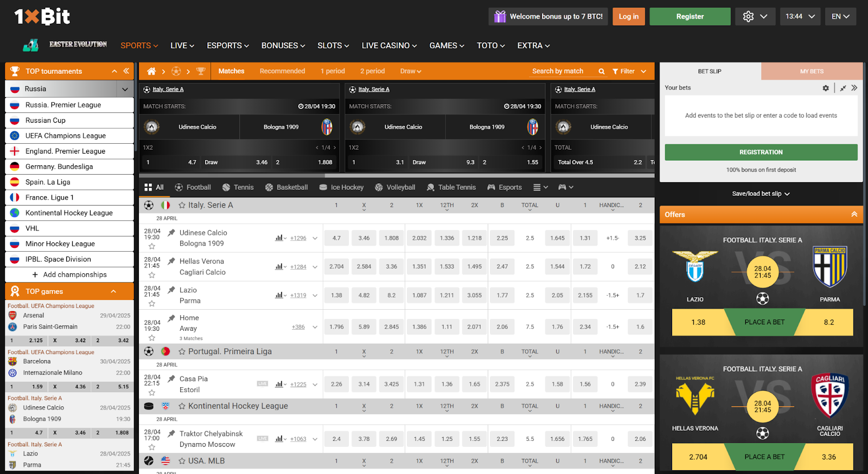Image resolution: width=868 pixels, height=474 pixels.
Task: Open language EN dropdown
Action: (x=841, y=17)
